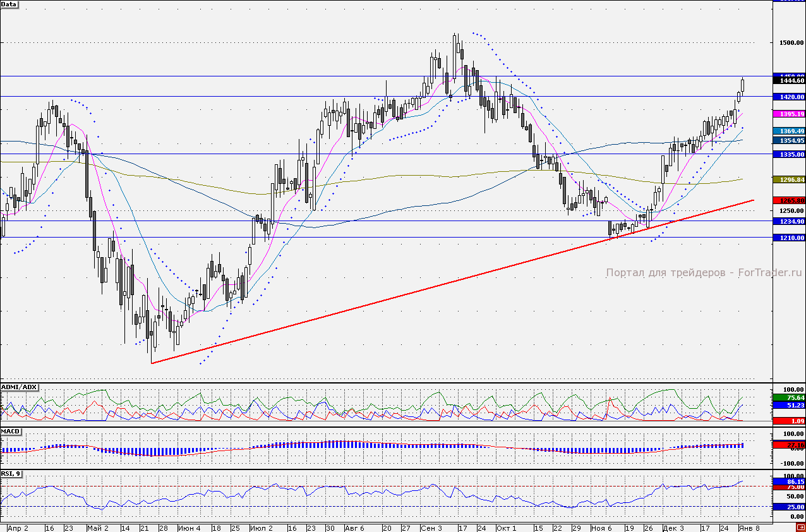Click the green 75.64 ADX value tag
Image resolution: width=806 pixels, height=532 pixels.
pos(790,397)
